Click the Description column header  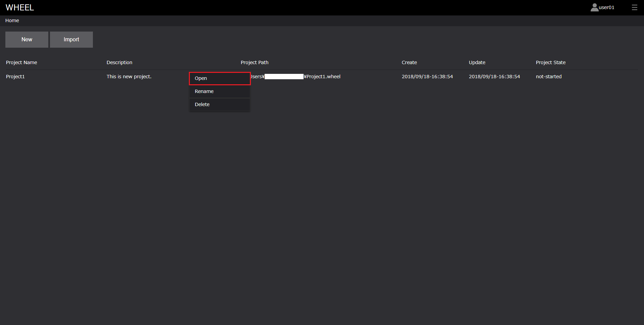coord(119,62)
